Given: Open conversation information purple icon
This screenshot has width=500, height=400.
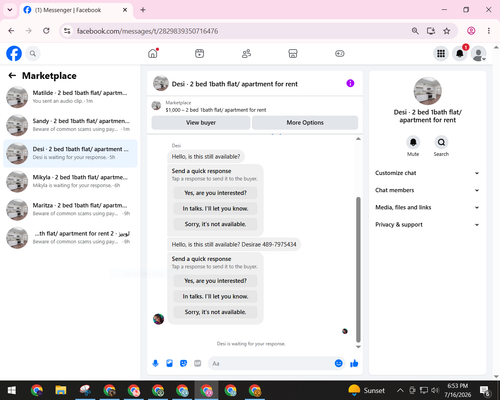Looking at the screenshot, I should coord(350,83).
